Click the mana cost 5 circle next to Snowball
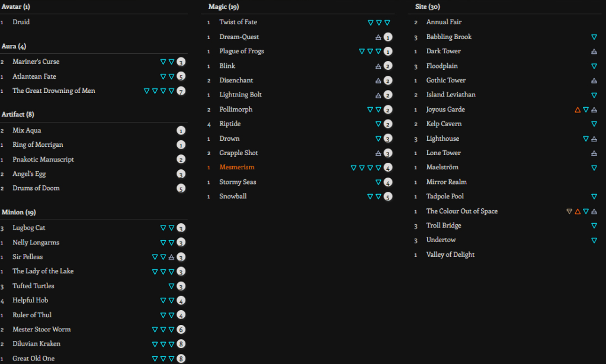 click(388, 197)
